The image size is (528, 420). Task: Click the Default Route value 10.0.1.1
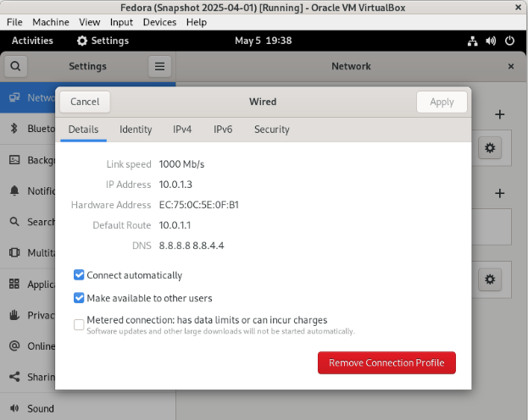(175, 225)
